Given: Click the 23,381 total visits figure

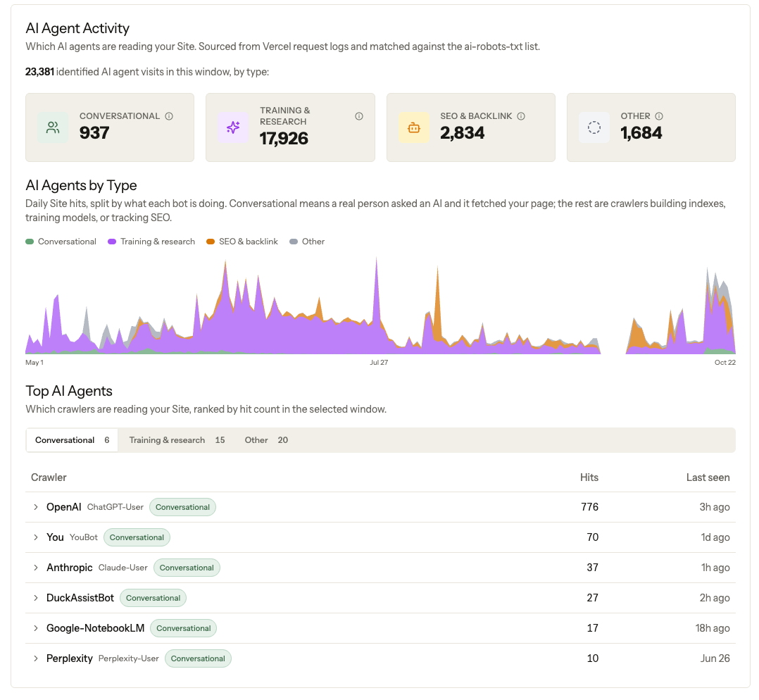Looking at the screenshot, I should [39, 72].
